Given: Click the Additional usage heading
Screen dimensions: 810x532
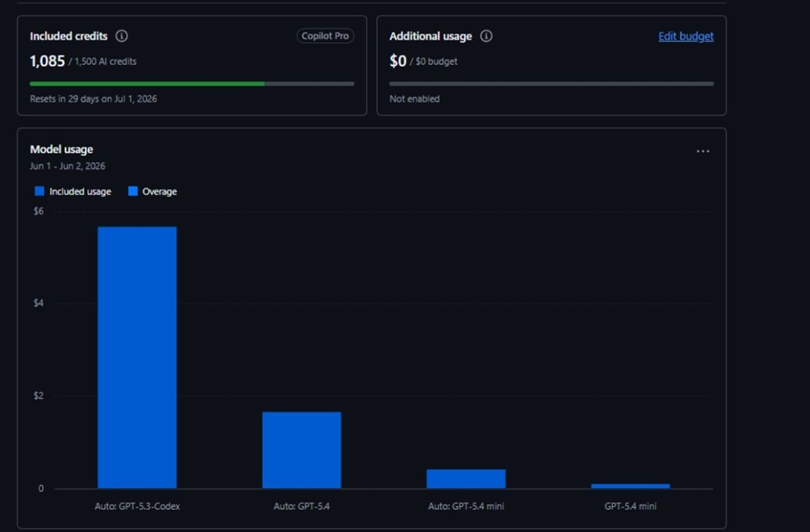Looking at the screenshot, I should [431, 36].
